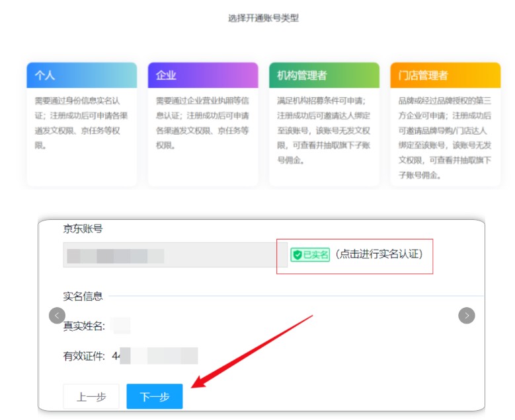
Task: Click the 选择开通账号类型 heading
Action: (263, 18)
